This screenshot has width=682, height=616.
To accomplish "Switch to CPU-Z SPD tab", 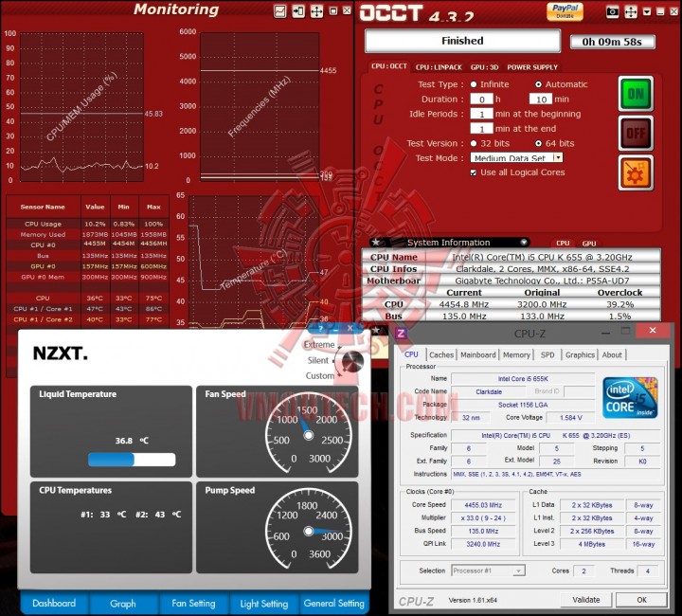I will click(x=547, y=355).
